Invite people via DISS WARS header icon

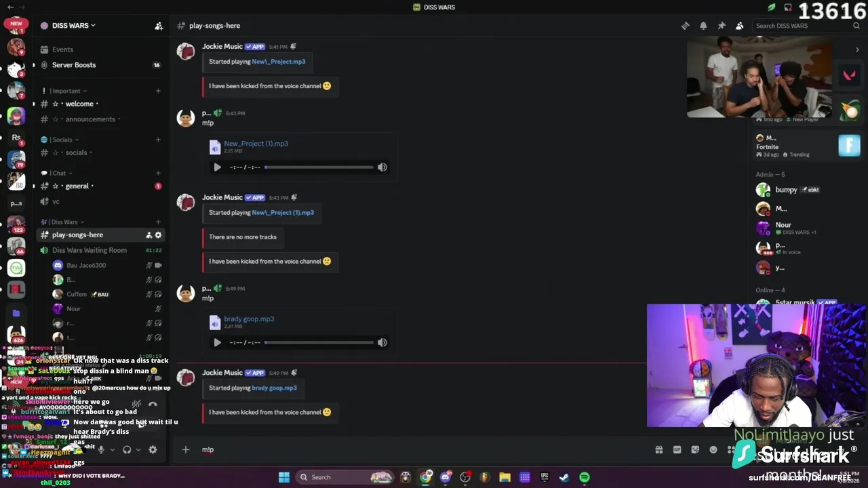159,26
